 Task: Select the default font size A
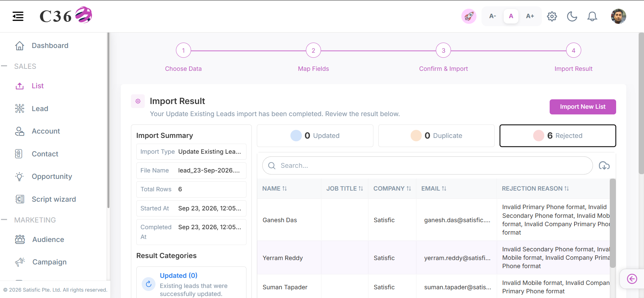tap(511, 16)
